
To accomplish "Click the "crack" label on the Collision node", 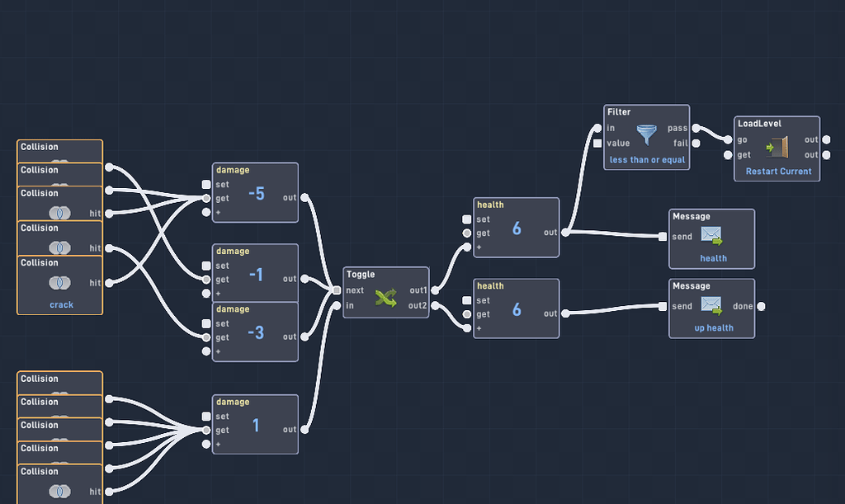I will tap(61, 304).
